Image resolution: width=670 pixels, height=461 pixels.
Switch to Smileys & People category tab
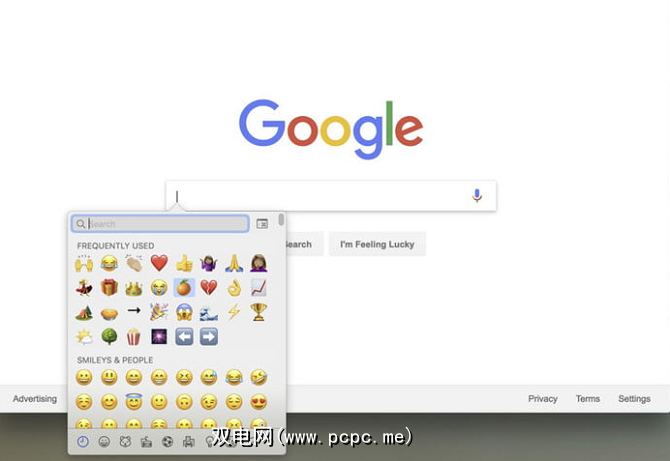tap(104, 442)
